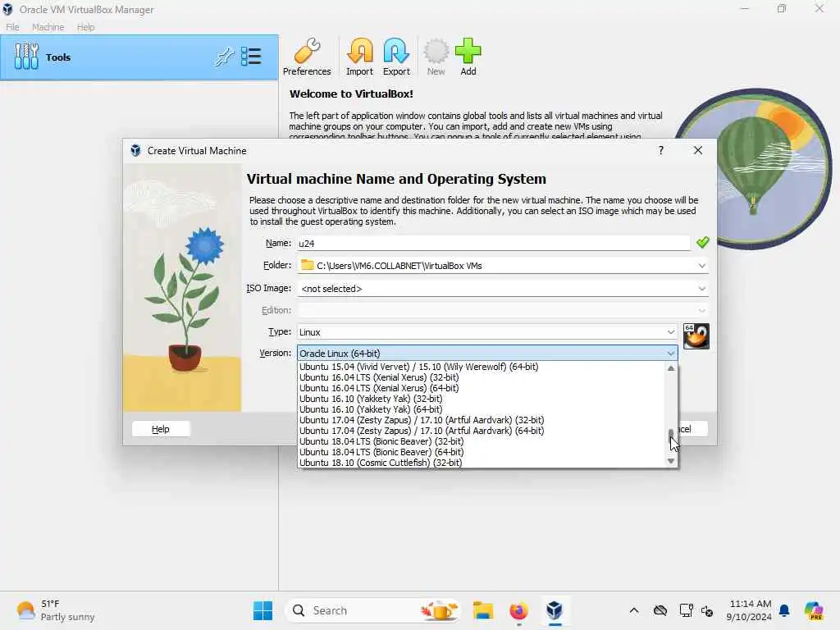This screenshot has height=630, width=840.
Task: Open the Windows Start menu
Action: coord(262,610)
